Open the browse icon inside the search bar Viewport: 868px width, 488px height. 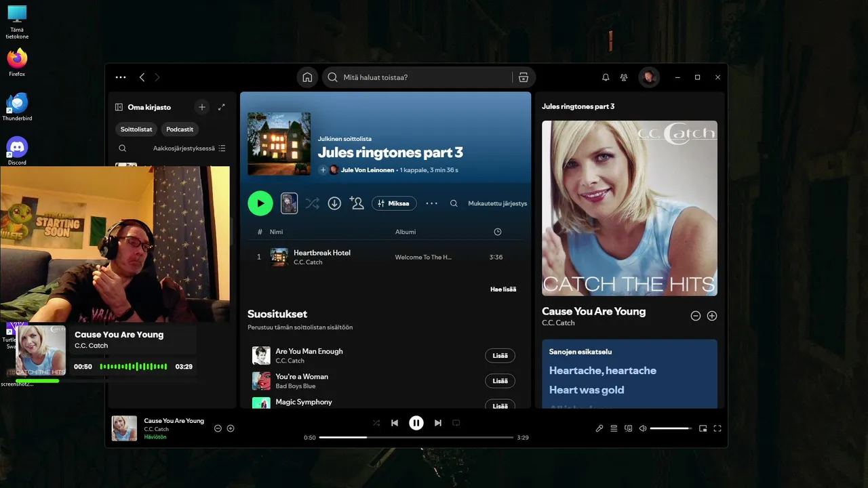(x=523, y=77)
